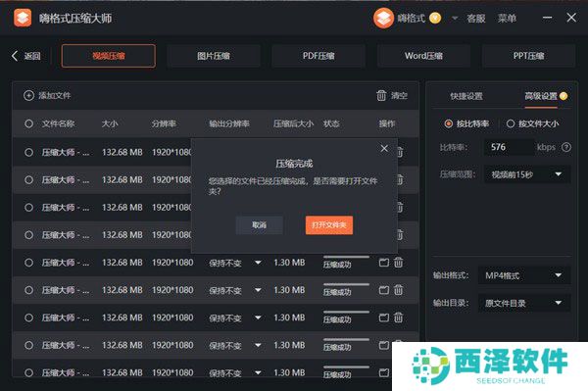588x391 pixels.
Task: Click the 添加文件 text label
Action: [54, 96]
